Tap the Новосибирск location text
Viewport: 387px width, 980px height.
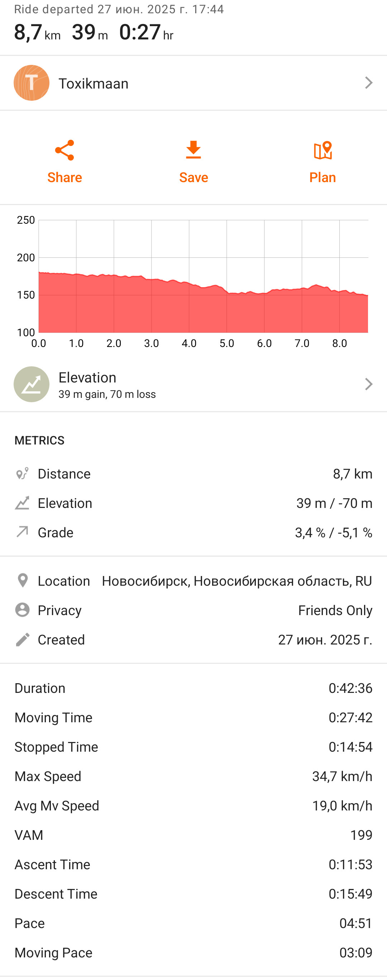pos(237,581)
